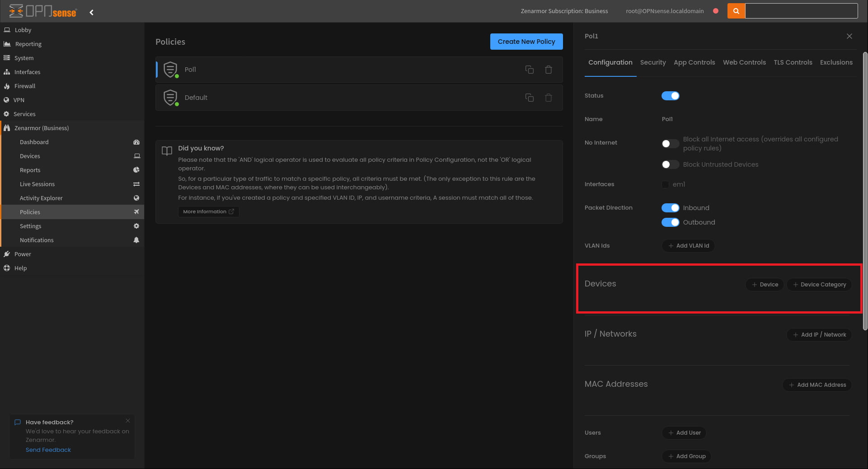
Task: Click the Default policy shield icon
Action: [170, 98]
